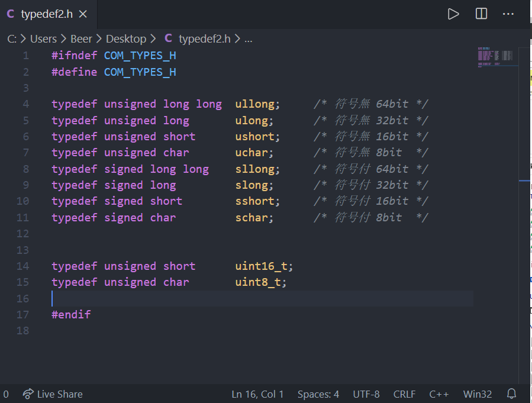Change the CRLF end-of-line sequence
This screenshot has height=403, width=532.
(404, 394)
